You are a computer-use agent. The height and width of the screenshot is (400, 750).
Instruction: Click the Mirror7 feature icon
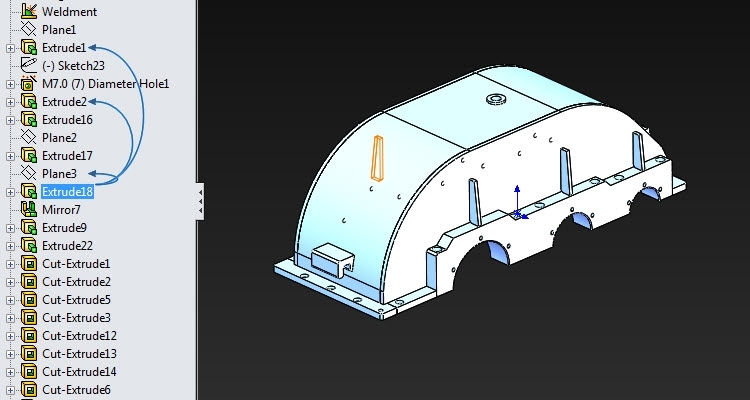(x=29, y=210)
